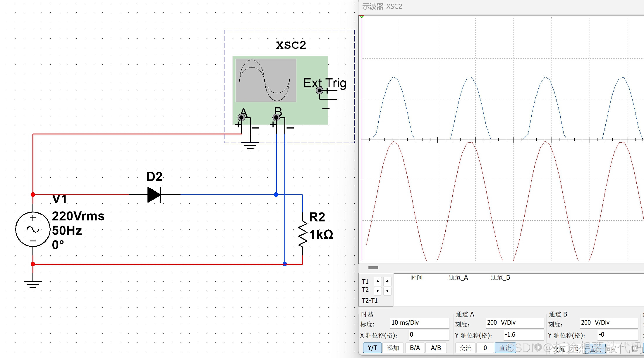Set Channel A coupling to DC (直流)
Screen dimensions: 644x358
pos(505,348)
